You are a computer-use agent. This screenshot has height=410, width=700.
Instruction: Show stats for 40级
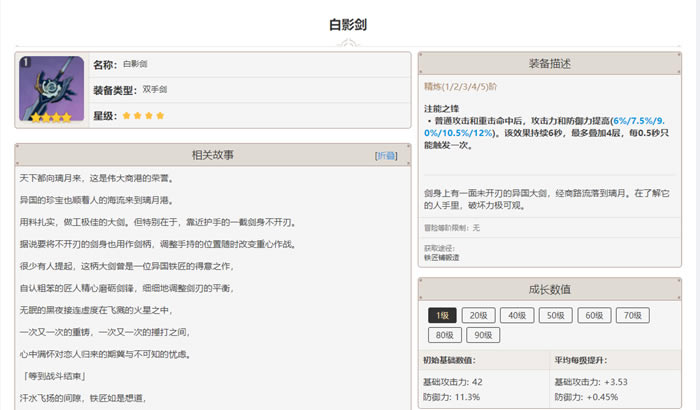click(x=517, y=315)
